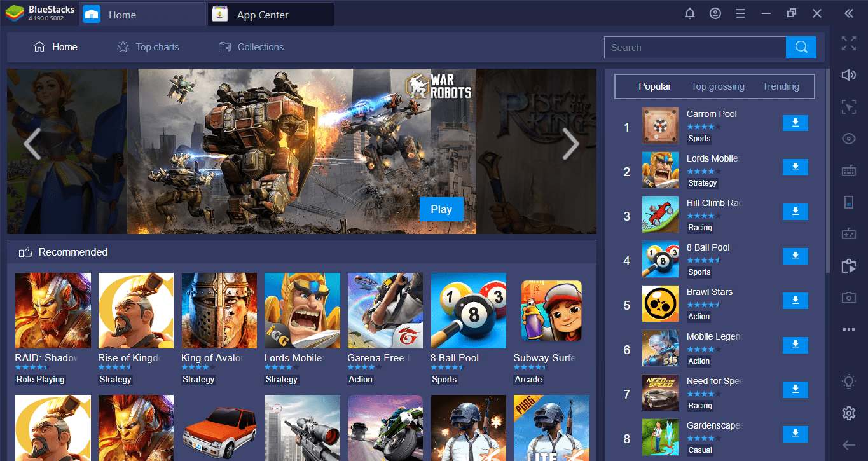Click Carrom Pool title in popular list

712,114
